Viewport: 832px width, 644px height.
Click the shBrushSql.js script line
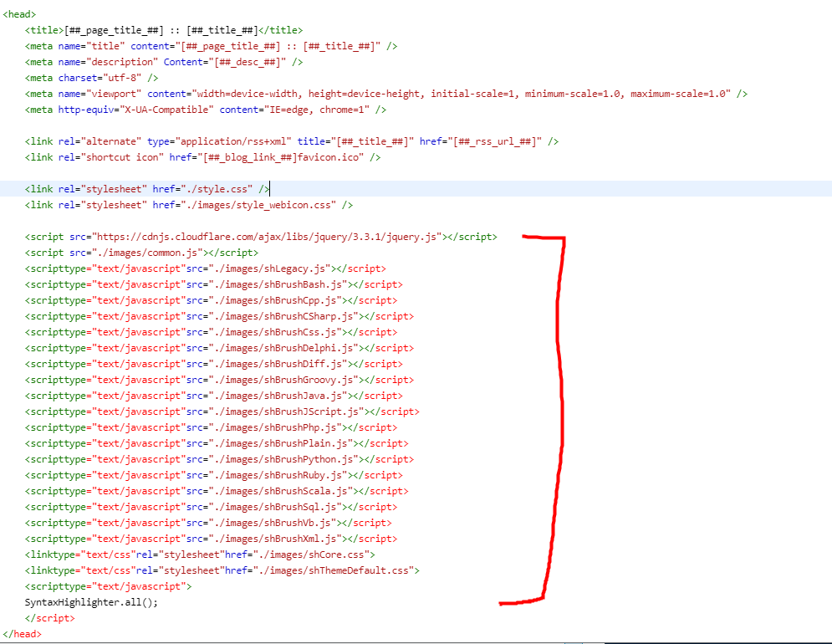pyautogui.click(x=211, y=508)
